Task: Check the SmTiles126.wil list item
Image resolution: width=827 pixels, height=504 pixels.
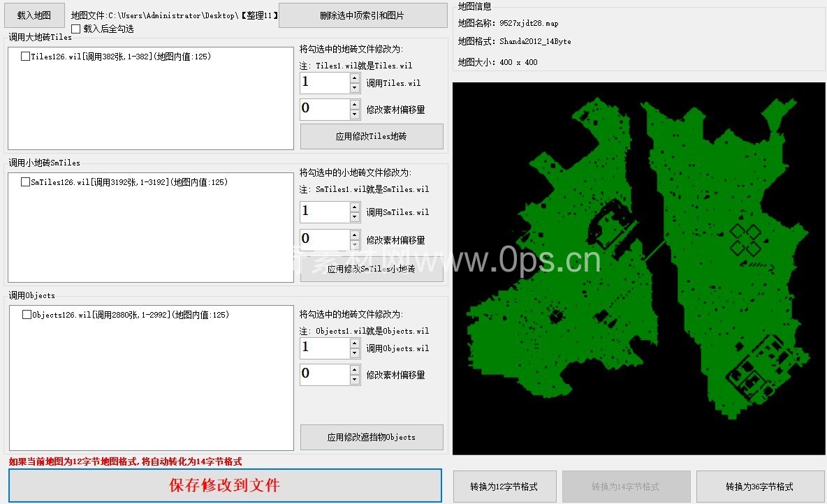Action: click(26, 182)
